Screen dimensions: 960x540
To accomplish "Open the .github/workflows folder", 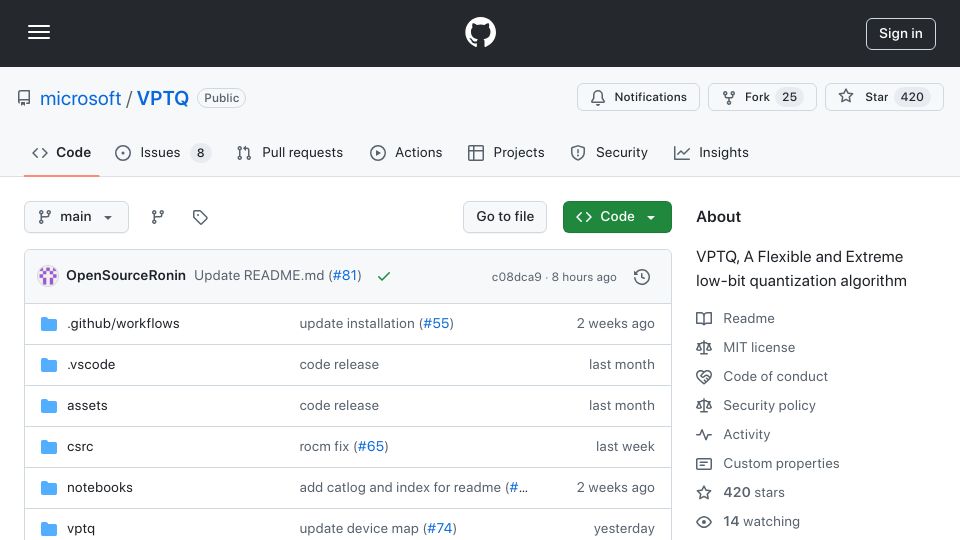I will [123, 323].
